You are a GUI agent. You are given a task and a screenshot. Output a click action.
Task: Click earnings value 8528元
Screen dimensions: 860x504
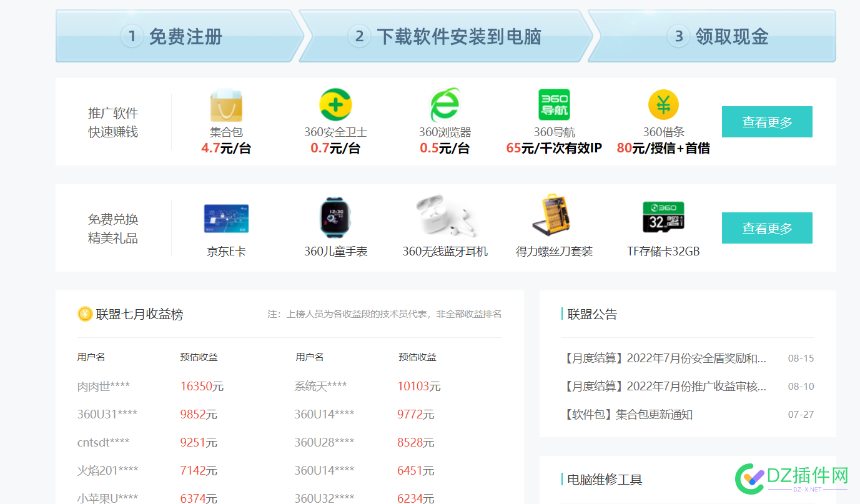416,443
